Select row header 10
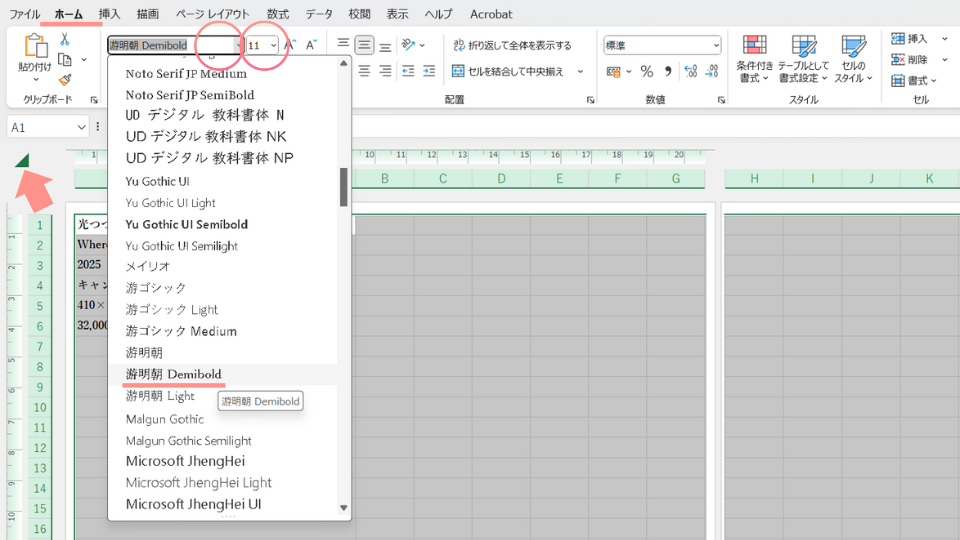This screenshot has width=960, height=540. (40, 408)
